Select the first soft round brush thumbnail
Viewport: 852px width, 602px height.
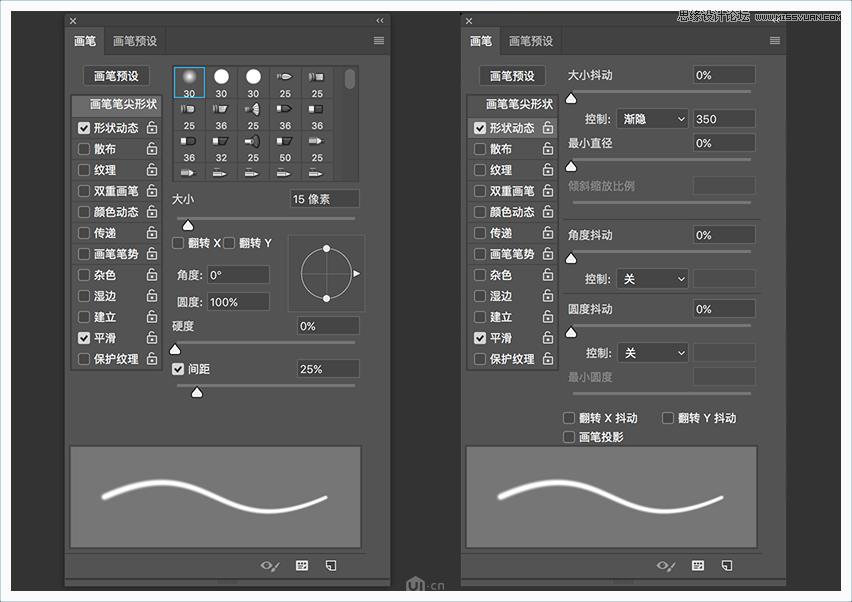pos(188,79)
